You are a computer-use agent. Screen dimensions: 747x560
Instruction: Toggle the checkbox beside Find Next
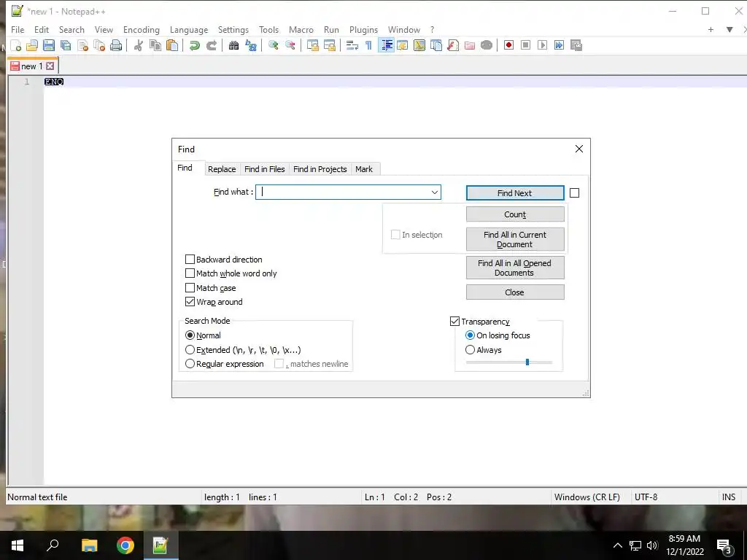(575, 192)
